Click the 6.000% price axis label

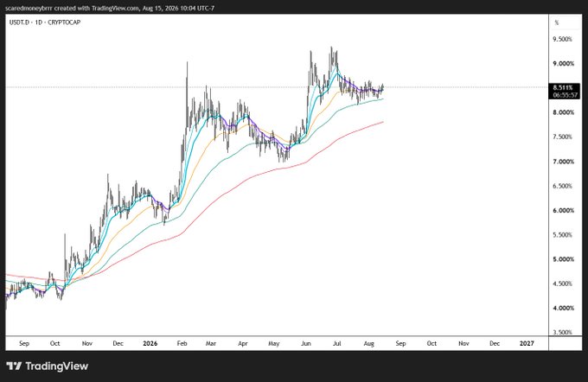point(563,210)
